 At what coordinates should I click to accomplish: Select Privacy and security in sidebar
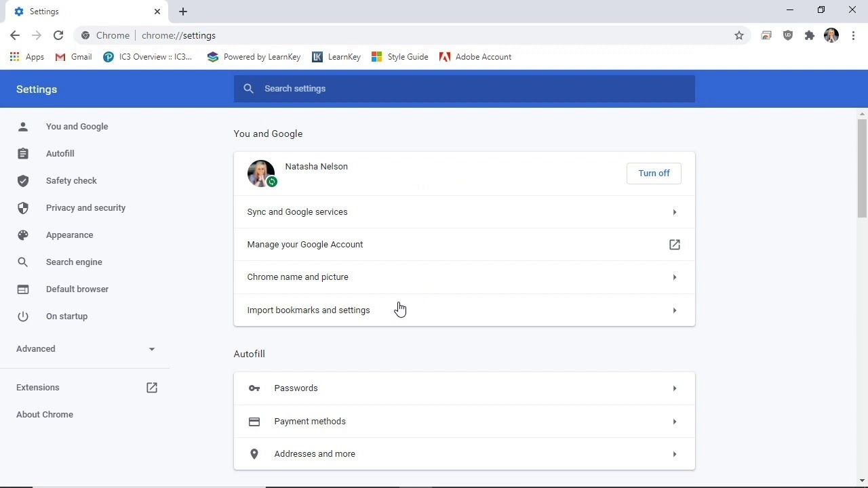point(85,208)
